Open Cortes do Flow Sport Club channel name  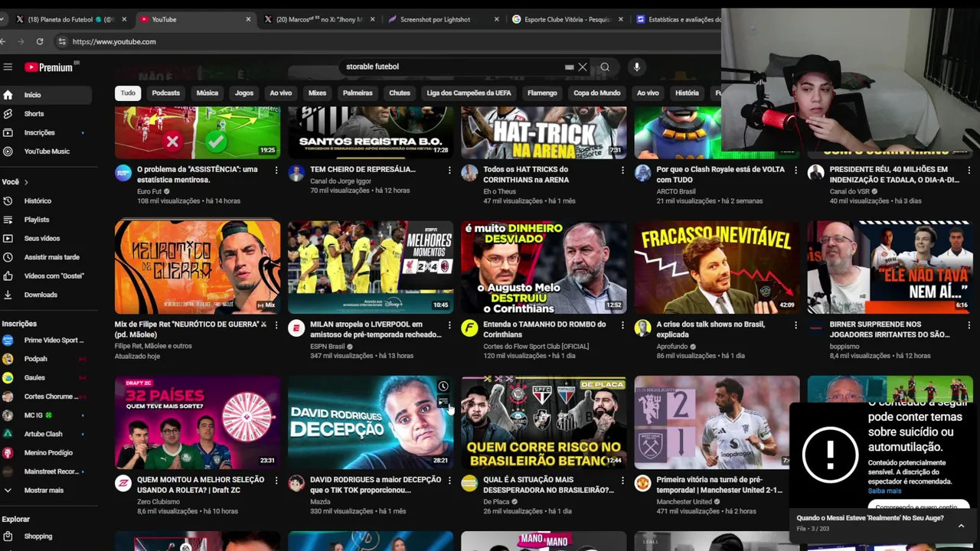pyautogui.click(x=536, y=347)
